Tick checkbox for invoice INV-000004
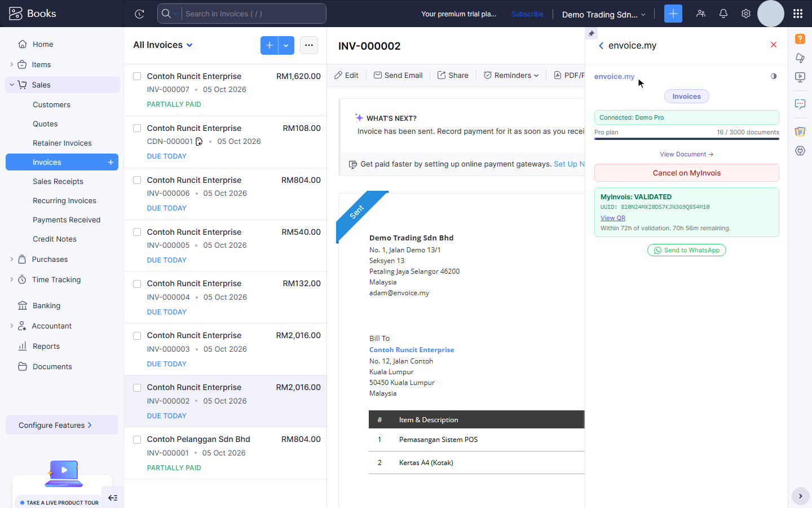This screenshot has height=508, width=812. pos(137,284)
